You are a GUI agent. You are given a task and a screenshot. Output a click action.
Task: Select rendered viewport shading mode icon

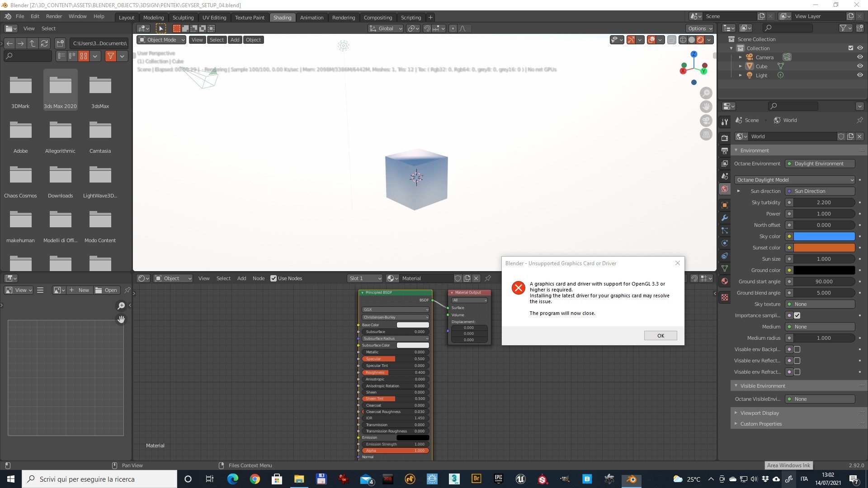[700, 40]
